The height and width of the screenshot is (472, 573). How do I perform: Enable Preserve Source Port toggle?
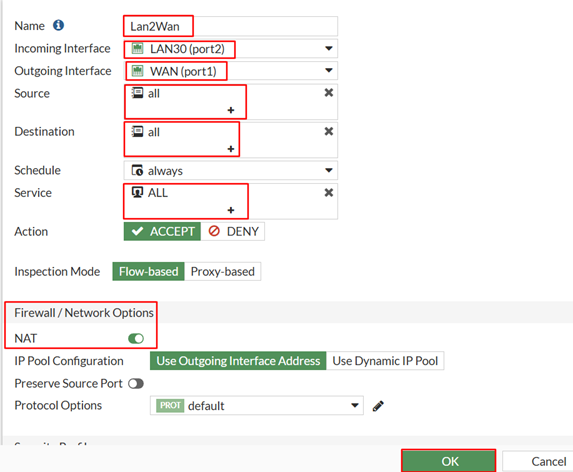(136, 384)
